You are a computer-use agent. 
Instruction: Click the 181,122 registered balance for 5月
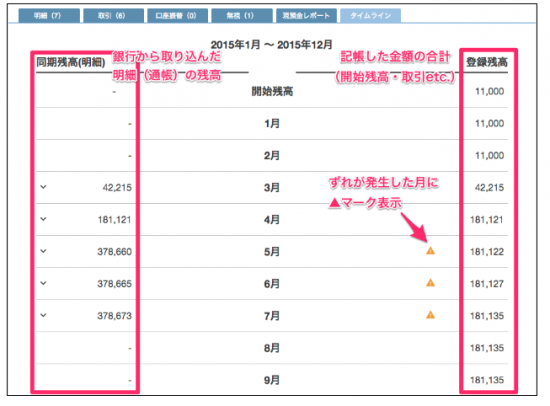(x=487, y=252)
